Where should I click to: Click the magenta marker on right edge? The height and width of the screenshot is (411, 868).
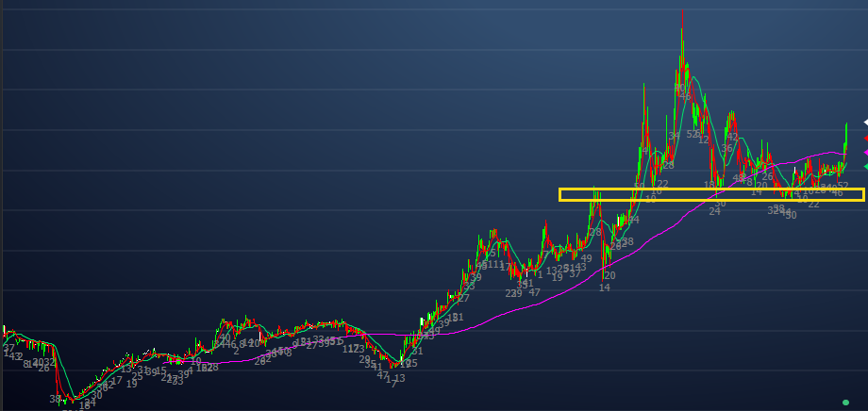click(864, 152)
